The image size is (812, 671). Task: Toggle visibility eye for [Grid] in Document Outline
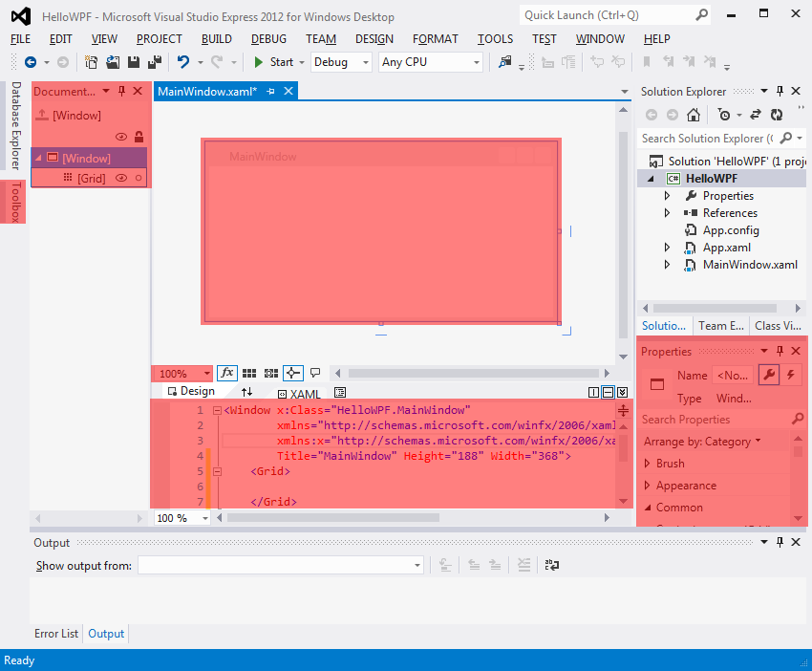coord(120,178)
